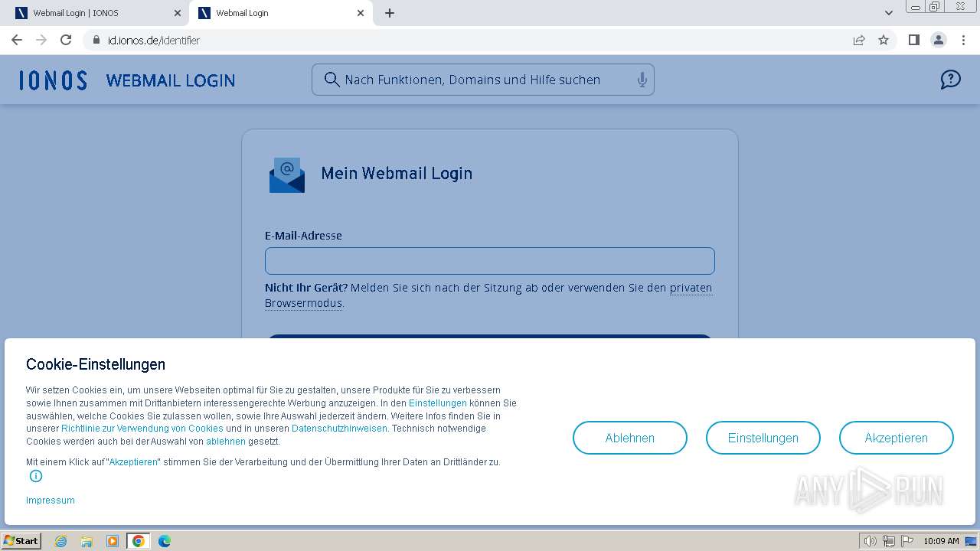Open 'Richtlinie zur Verwendung von Cookies' link
The image size is (980, 551).
coord(142,429)
